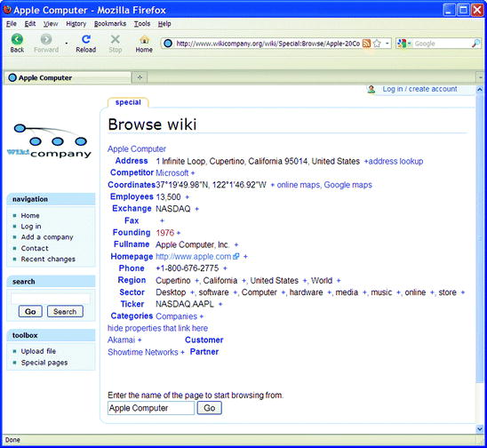Click the plus icon next to Microsoft
487x448 pixels.
point(193,173)
